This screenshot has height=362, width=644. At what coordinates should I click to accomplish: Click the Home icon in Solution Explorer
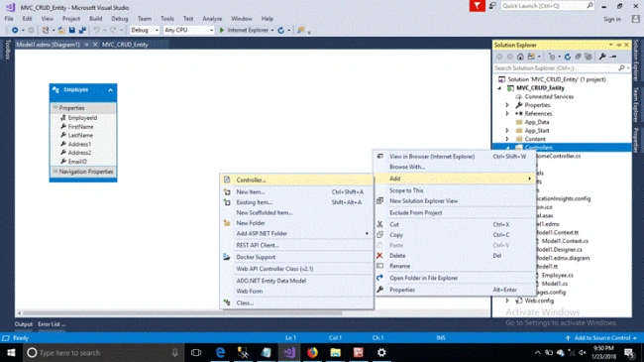point(520,57)
